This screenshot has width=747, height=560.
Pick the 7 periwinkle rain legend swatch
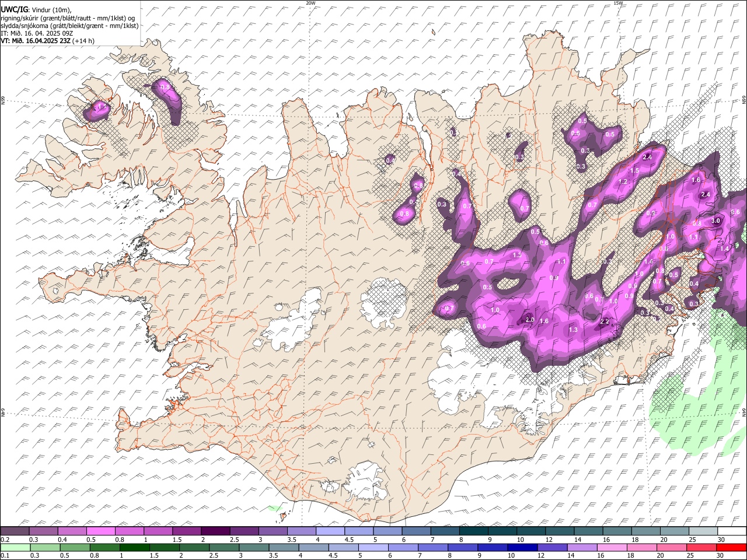point(433,547)
